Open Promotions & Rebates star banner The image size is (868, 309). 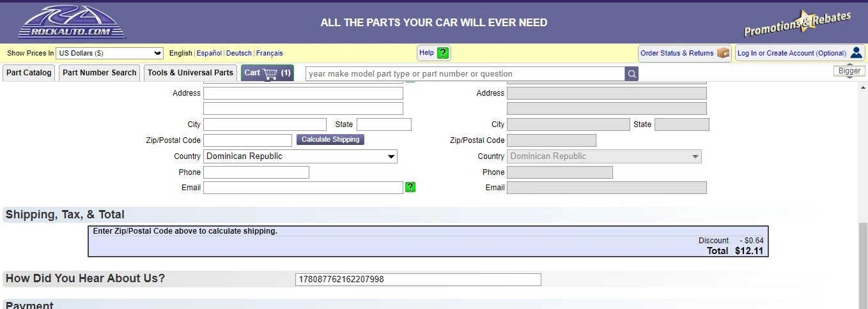(x=797, y=23)
